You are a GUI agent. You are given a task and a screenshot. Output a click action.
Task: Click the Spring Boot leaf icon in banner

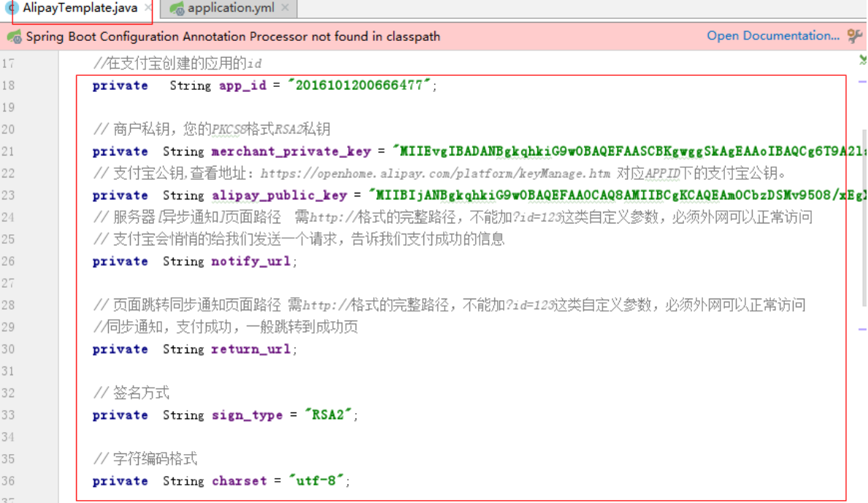(14, 37)
